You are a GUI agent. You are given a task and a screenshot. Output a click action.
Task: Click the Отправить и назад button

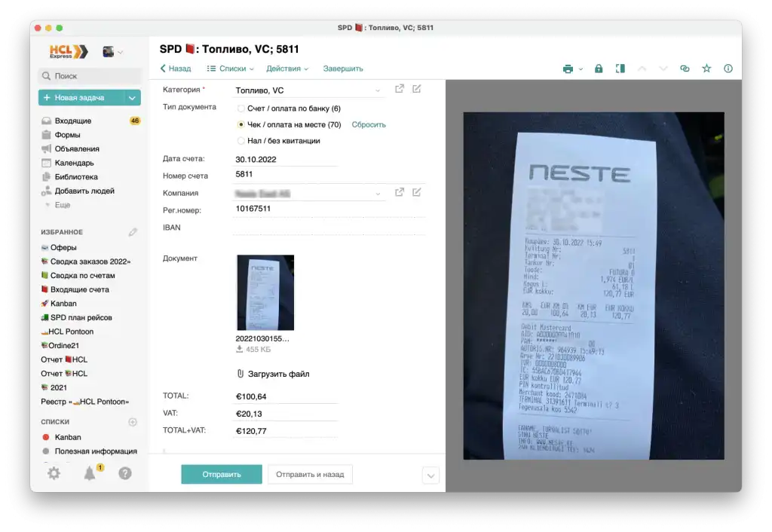(310, 475)
